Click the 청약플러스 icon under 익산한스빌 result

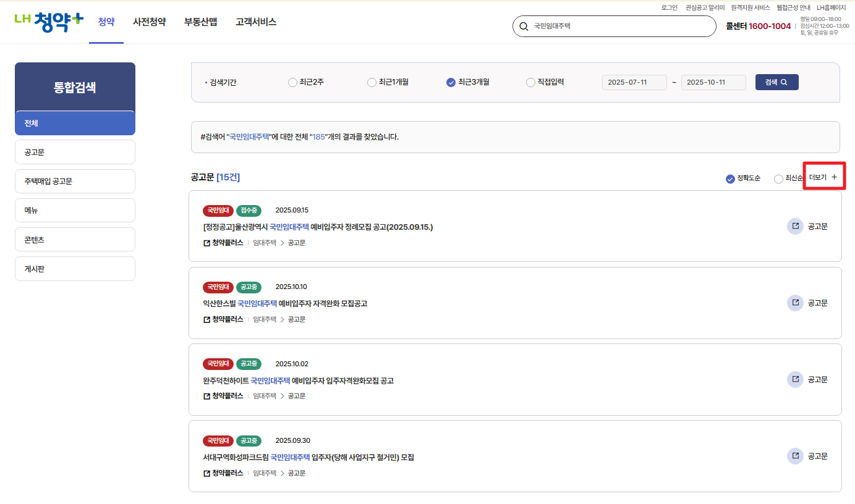pyautogui.click(x=206, y=319)
